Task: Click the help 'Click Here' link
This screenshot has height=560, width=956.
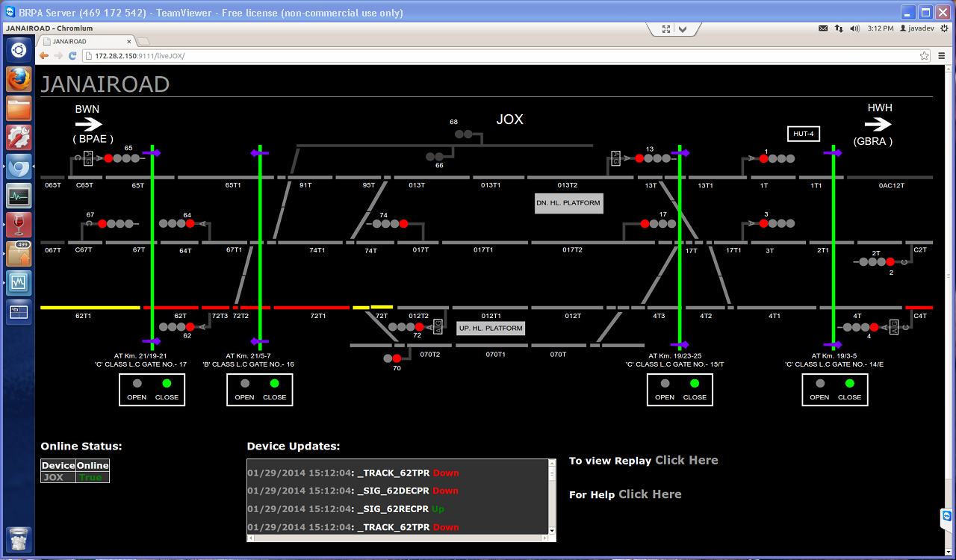Action: 650,494
